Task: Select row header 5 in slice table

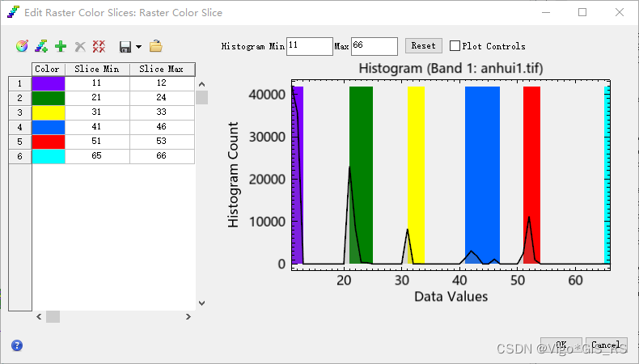Action: click(20, 142)
